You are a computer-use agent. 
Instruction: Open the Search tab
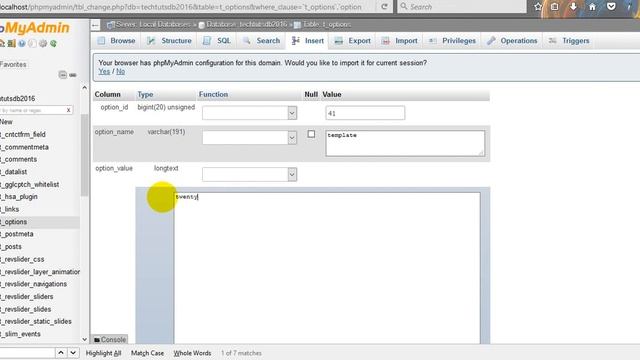(261, 41)
